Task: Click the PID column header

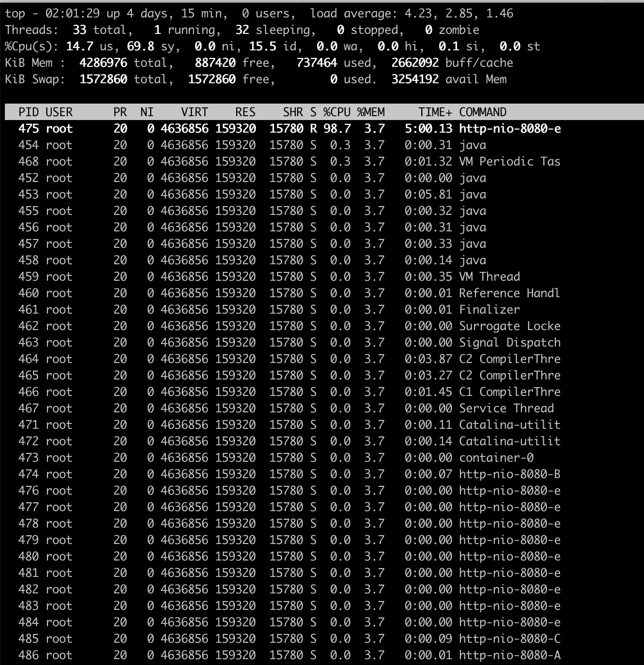Action: pyautogui.click(x=29, y=112)
